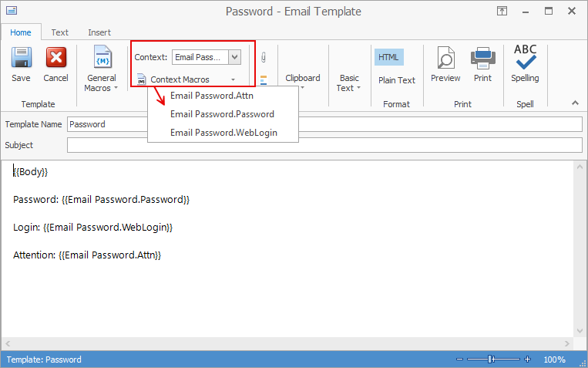
Task: Insert the Email Password.WebLogin macro
Action: pyautogui.click(x=223, y=133)
